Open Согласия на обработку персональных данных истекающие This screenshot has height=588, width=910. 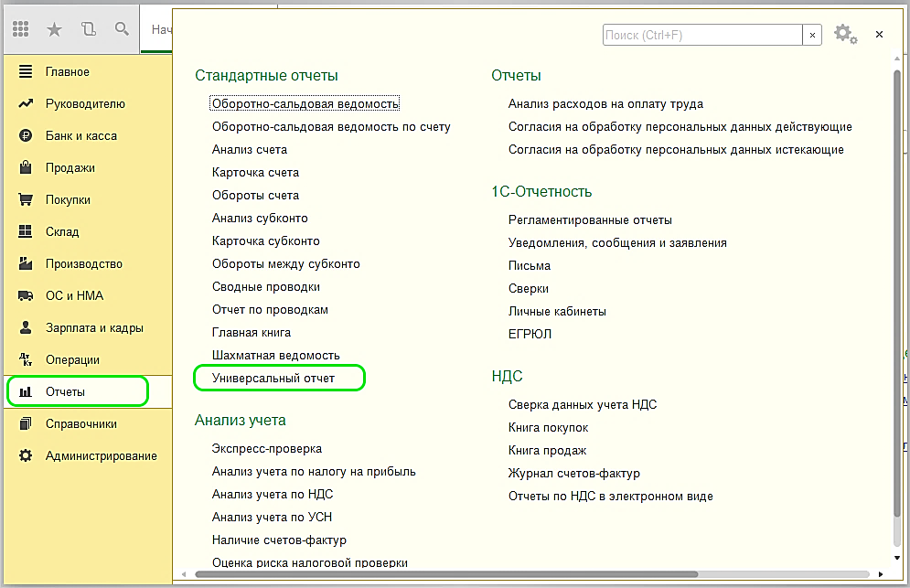676,150
